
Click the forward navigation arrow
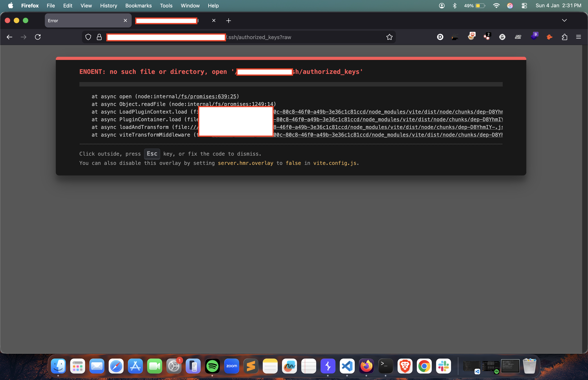point(23,37)
